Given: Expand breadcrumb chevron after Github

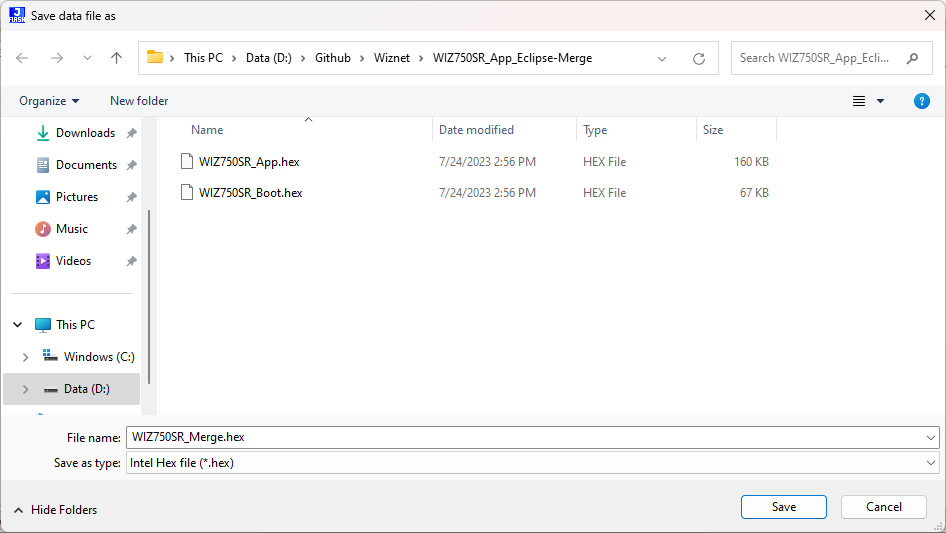Looking at the screenshot, I should tap(362, 59).
